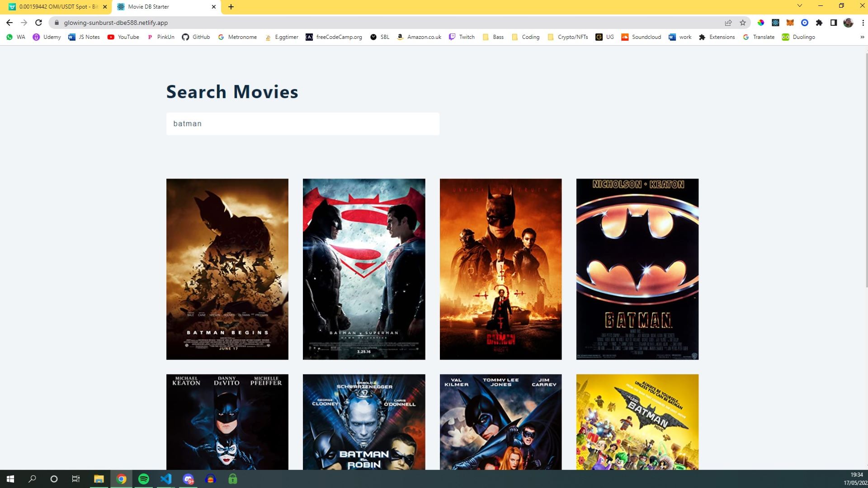
Task: Open the UG bookmark
Action: point(605,37)
